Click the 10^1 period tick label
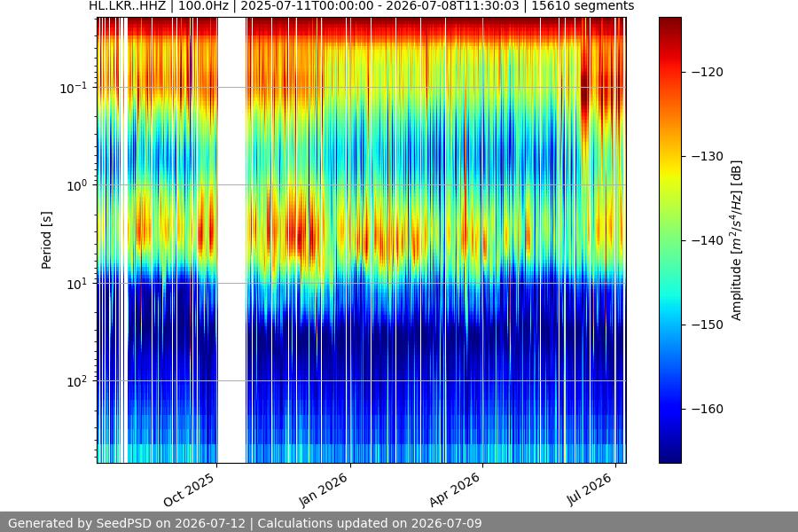Screen dimensions: 798x532 click(76, 284)
